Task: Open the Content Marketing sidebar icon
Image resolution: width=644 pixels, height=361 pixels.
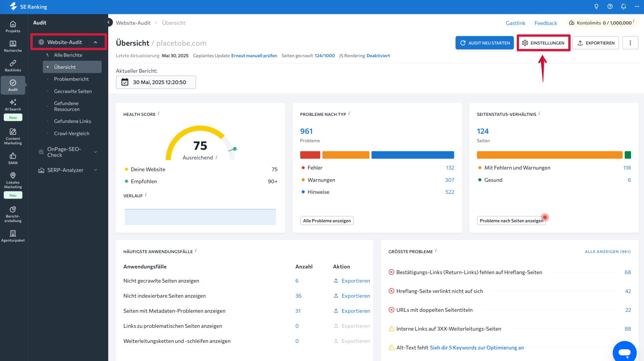Action: [x=13, y=136]
